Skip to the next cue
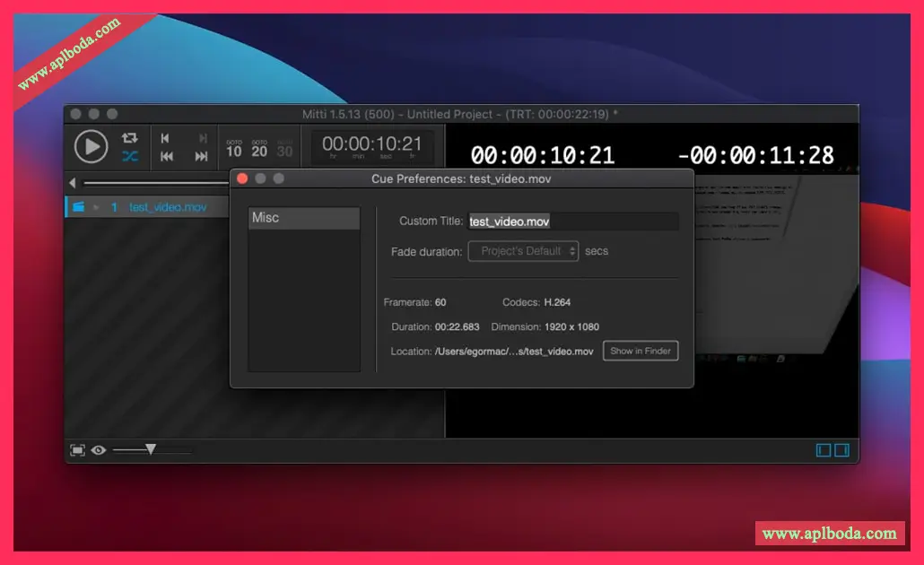 click(202, 157)
